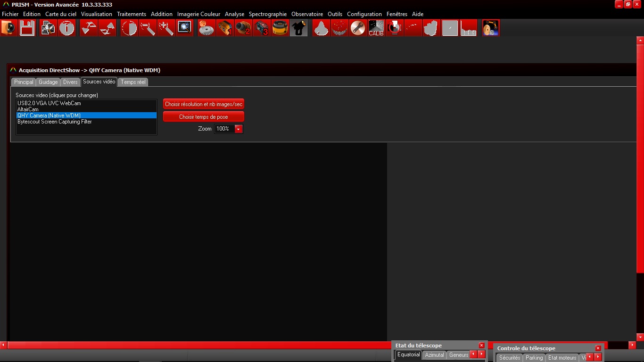
Task: Open the Spectrographie menu
Action: [x=267, y=14]
